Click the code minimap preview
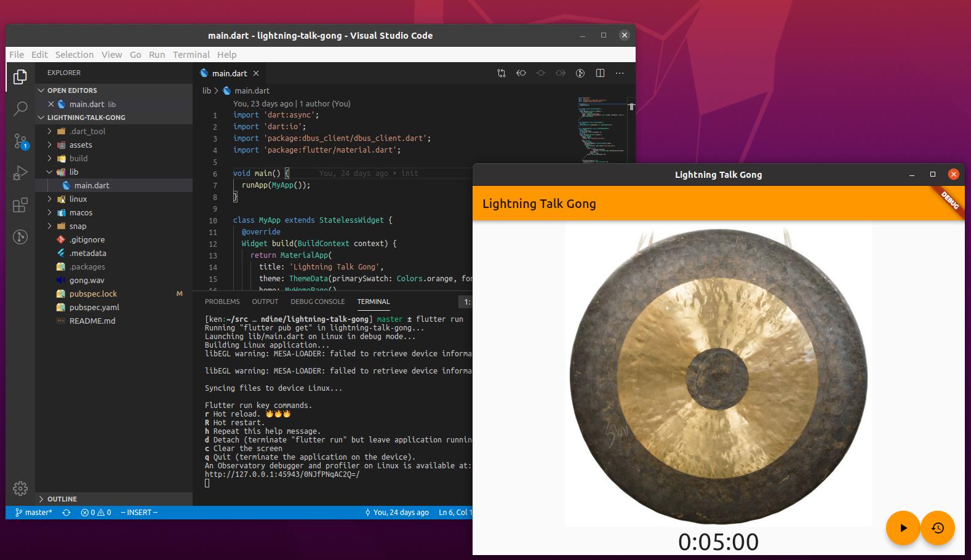Screen dimensions: 971x560 [x=602, y=129]
